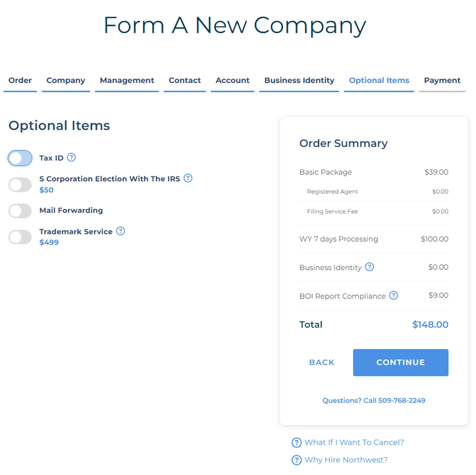Jump to the Payment tab
Screen dimensions: 476x475
point(442,80)
